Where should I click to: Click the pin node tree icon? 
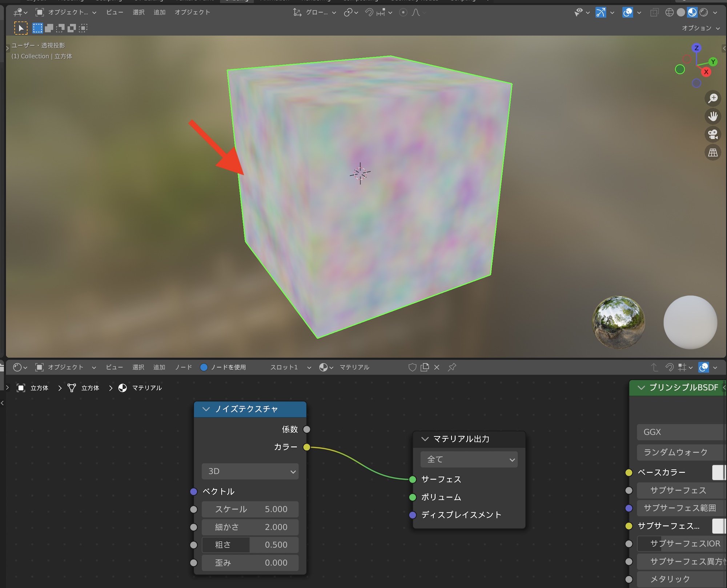click(x=452, y=367)
